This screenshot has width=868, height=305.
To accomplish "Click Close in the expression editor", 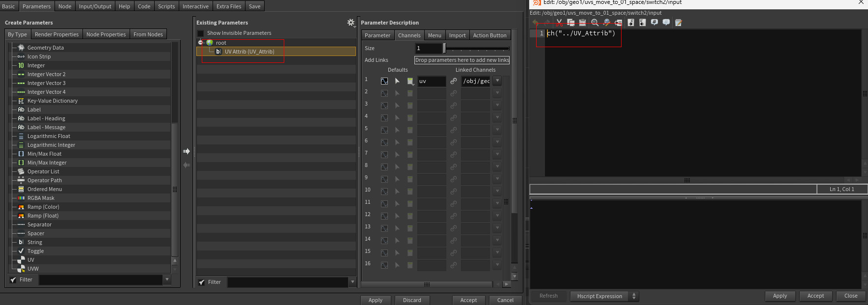I will click(851, 296).
